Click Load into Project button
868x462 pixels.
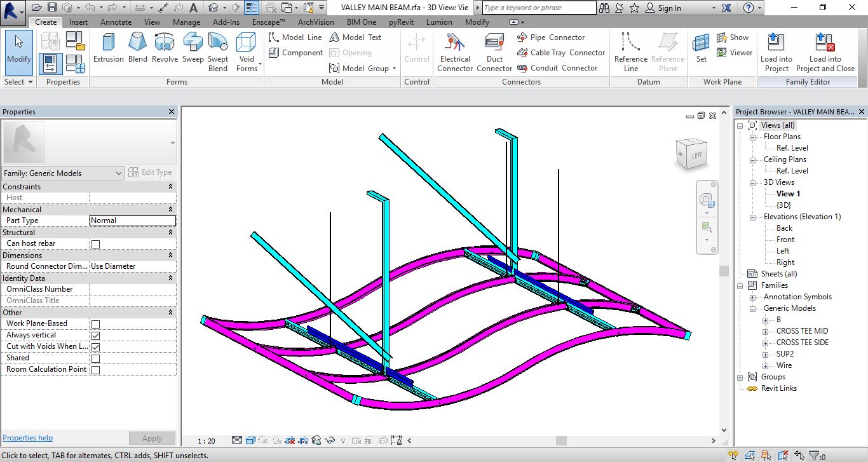pos(776,52)
